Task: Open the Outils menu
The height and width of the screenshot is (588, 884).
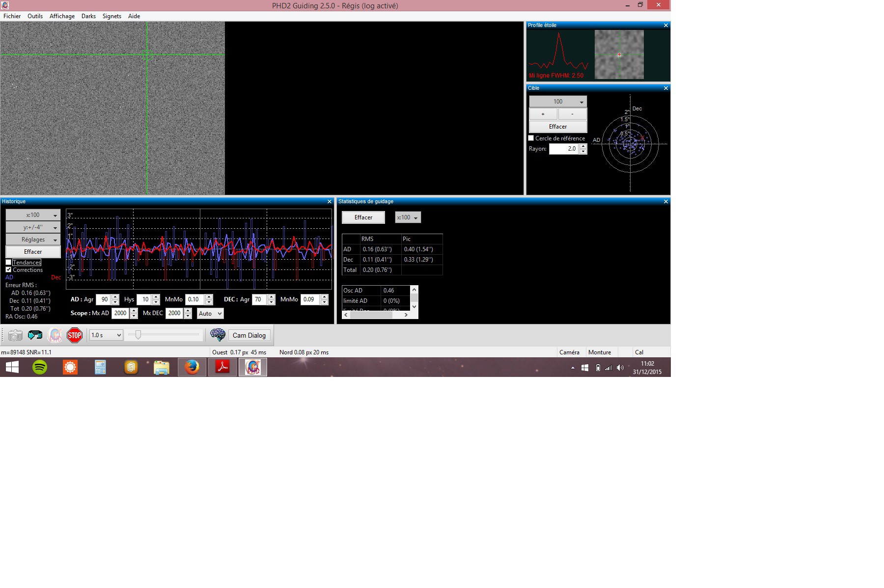Action: pos(35,16)
